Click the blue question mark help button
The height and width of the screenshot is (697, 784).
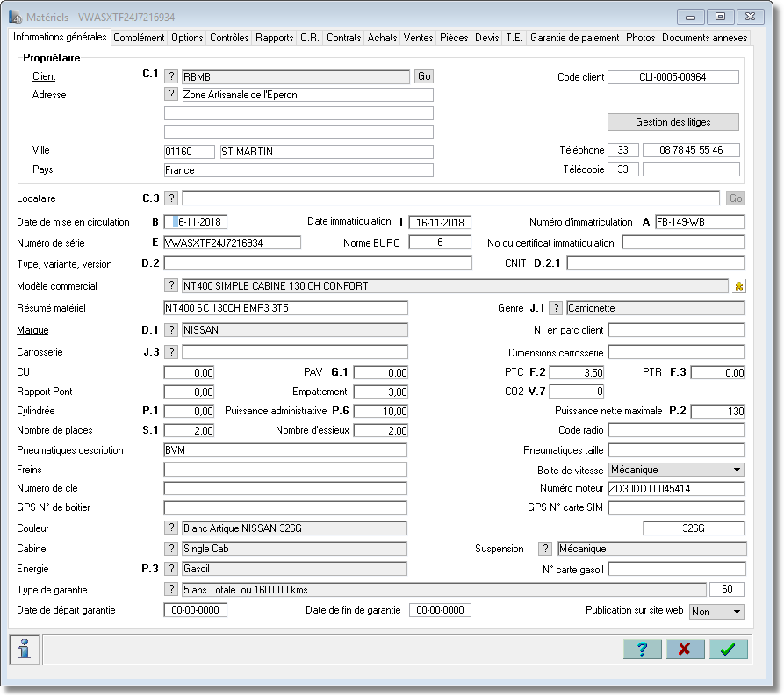point(642,649)
